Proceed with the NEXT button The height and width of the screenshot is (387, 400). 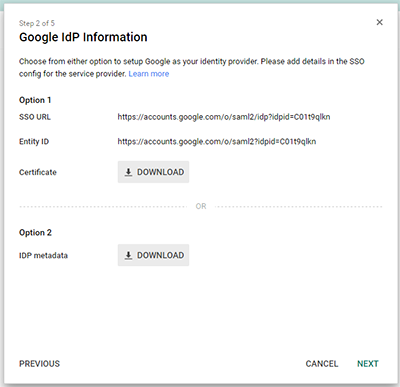tap(368, 364)
